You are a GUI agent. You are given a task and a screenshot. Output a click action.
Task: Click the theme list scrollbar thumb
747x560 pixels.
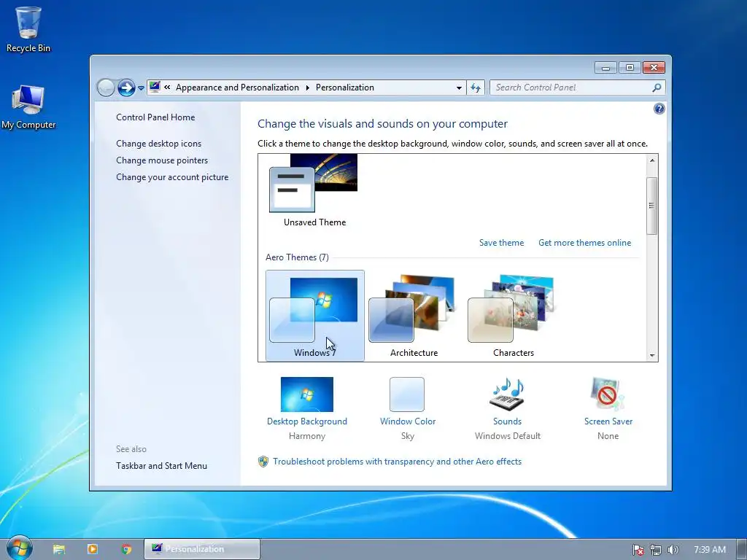(652, 206)
